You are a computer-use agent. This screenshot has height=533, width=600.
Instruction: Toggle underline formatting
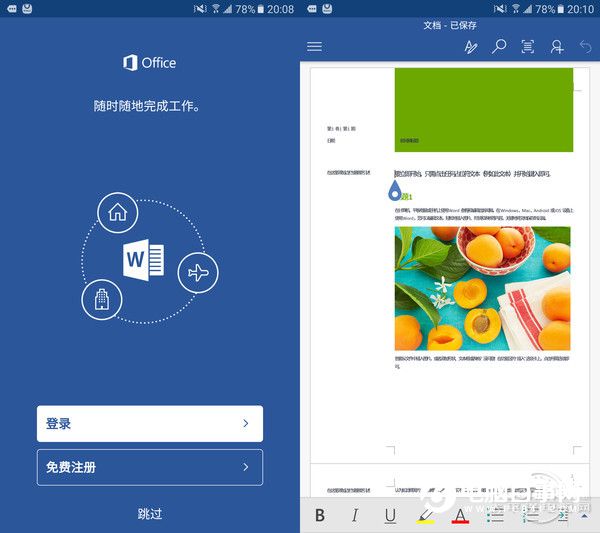[390, 515]
